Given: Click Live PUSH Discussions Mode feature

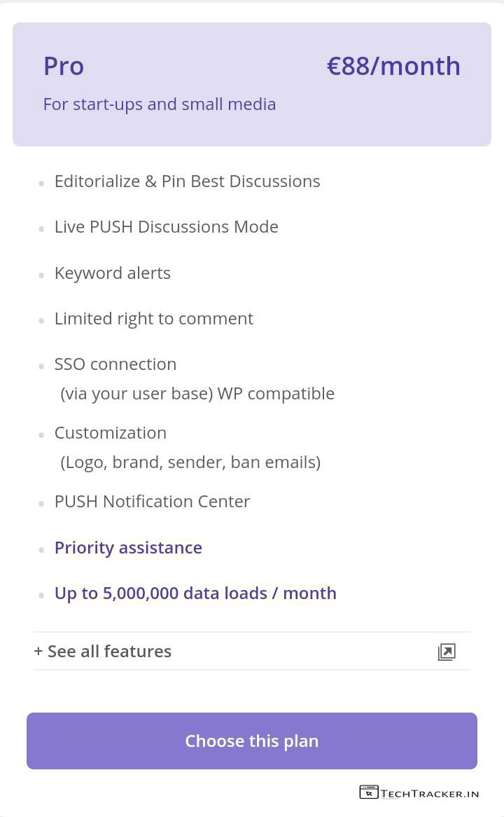Looking at the screenshot, I should click(x=167, y=227).
